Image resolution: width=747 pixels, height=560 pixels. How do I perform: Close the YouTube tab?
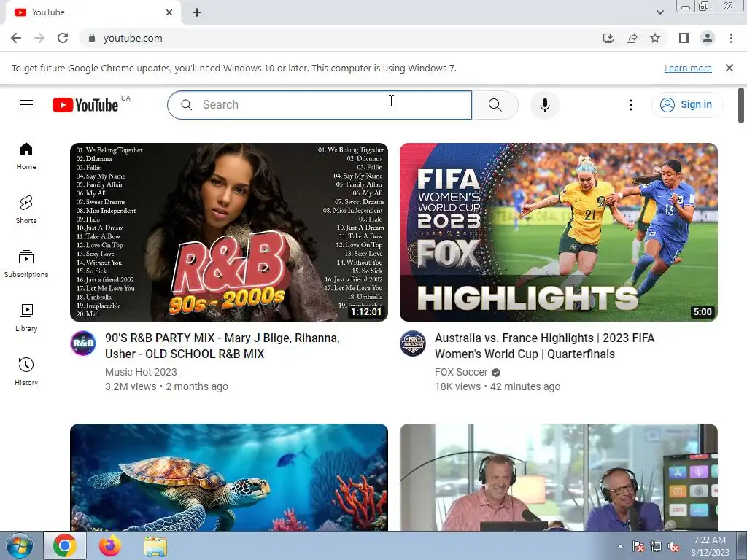pos(169,12)
